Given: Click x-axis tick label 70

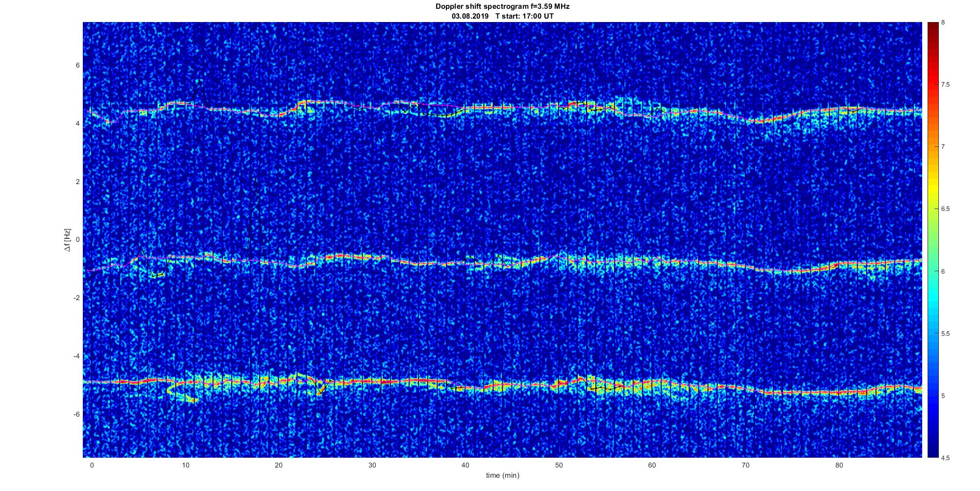Looking at the screenshot, I should (746, 465).
